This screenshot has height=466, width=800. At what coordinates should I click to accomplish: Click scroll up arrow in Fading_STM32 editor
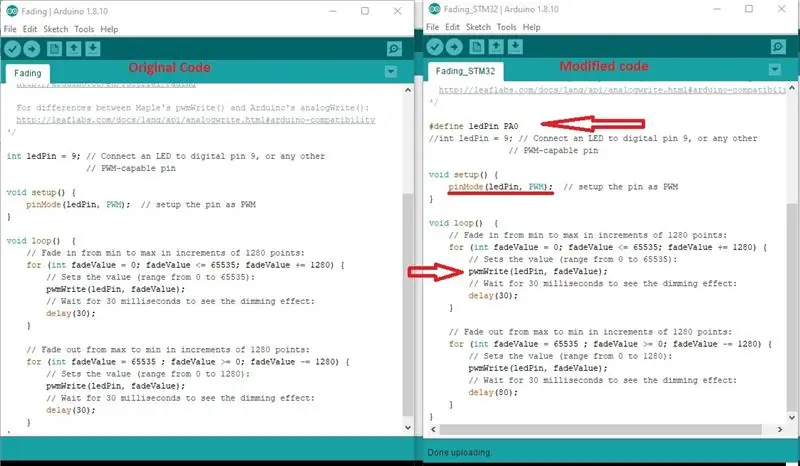tap(792, 88)
